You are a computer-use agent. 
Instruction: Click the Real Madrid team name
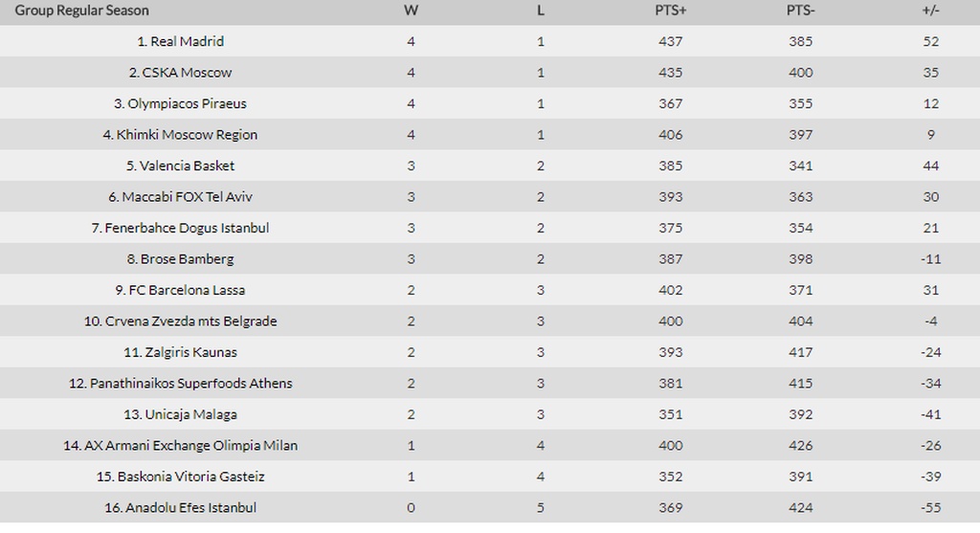click(x=187, y=41)
